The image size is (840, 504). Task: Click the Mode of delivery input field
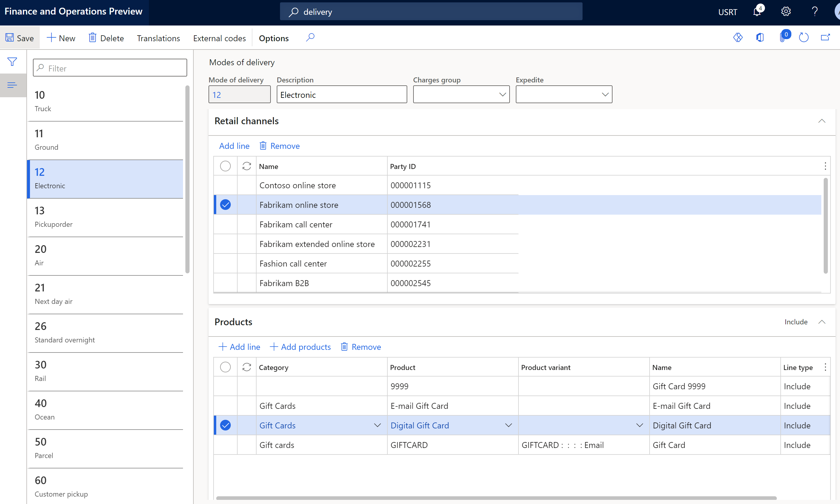[239, 94]
